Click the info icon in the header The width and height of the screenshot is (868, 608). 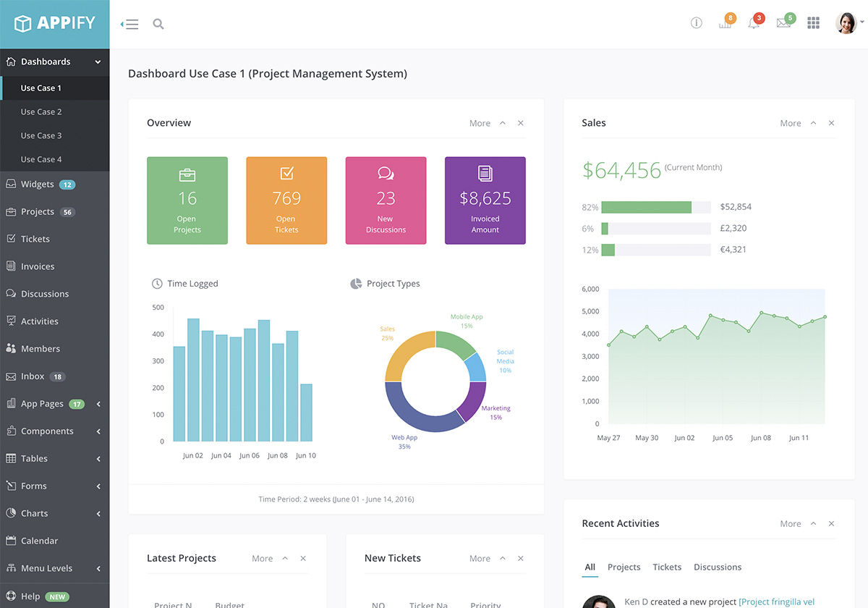pyautogui.click(x=696, y=22)
